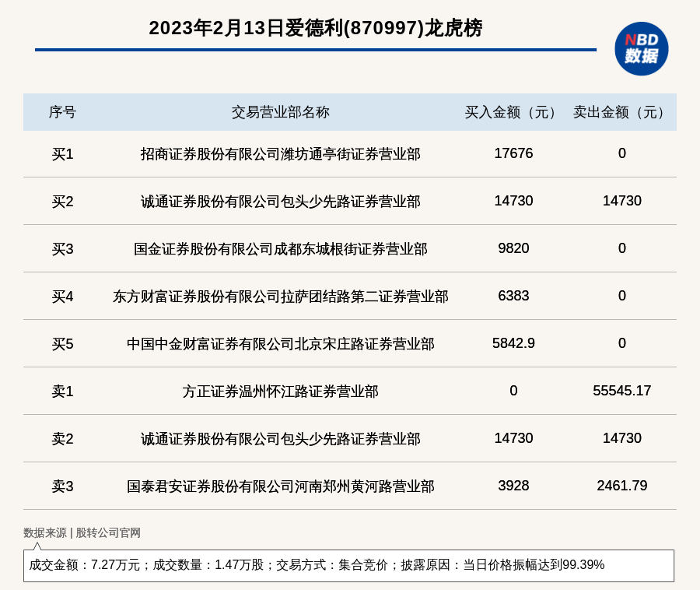
Task: Select the 序号 column header
Action: [x=62, y=112]
